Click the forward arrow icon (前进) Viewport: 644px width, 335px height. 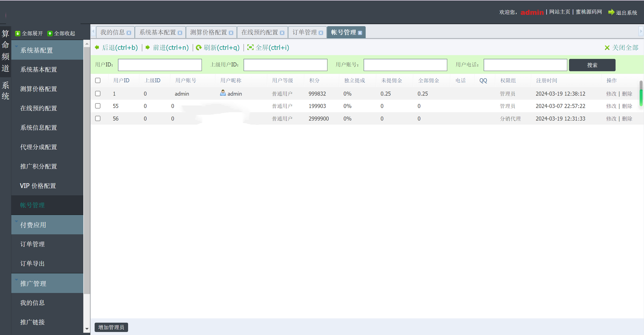tap(148, 47)
